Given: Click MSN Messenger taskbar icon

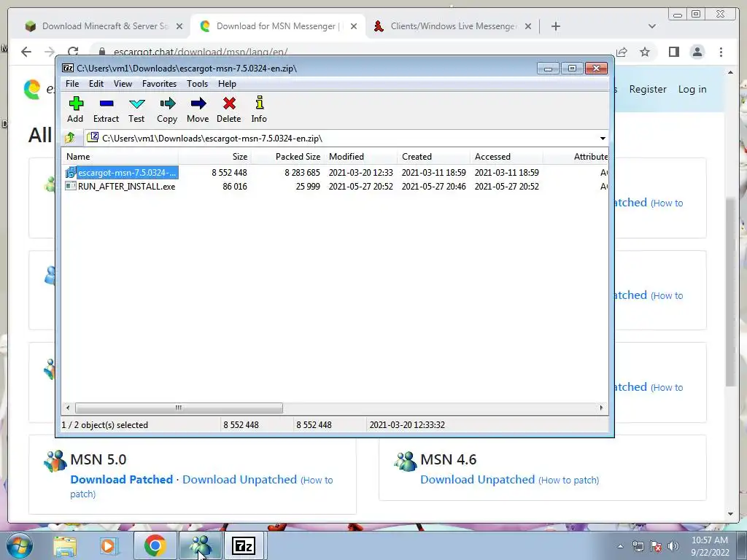Looking at the screenshot, I should click(x=200, y=545).
